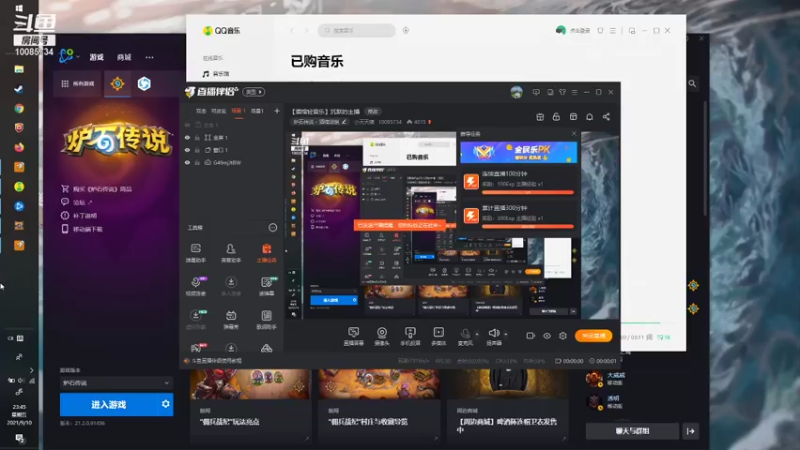This screenshot has width=800, height=450.
Task: Open the three-dot more menu in Battle.net
Action: coord(149,57)
